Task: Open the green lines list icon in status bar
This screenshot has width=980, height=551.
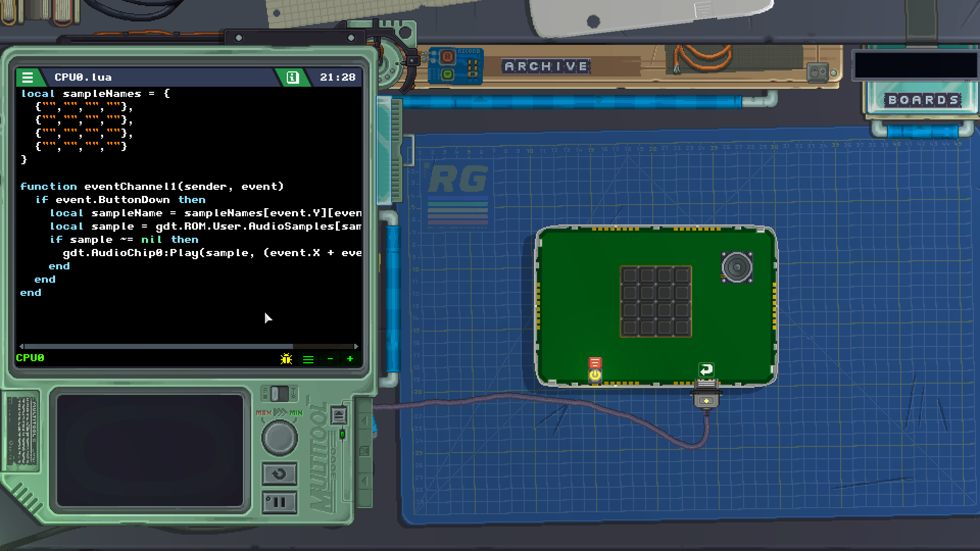Action: pyautogui.click(x=308, y=359)
